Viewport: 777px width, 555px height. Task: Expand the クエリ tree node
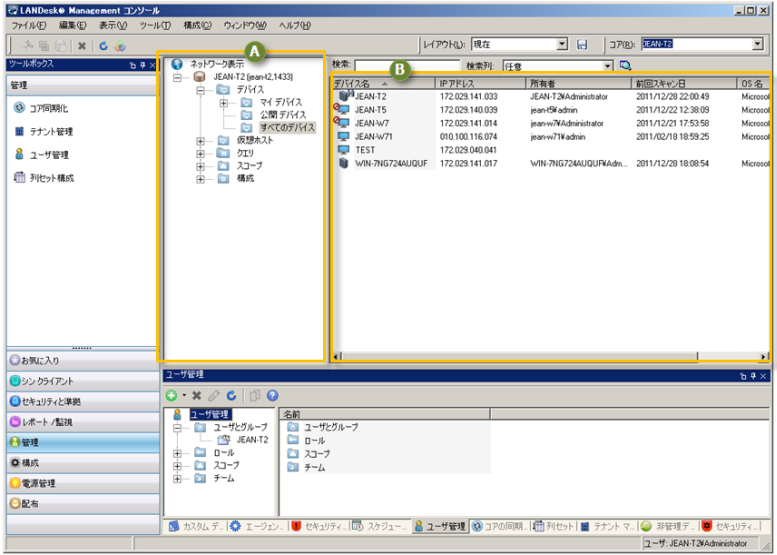200,154
